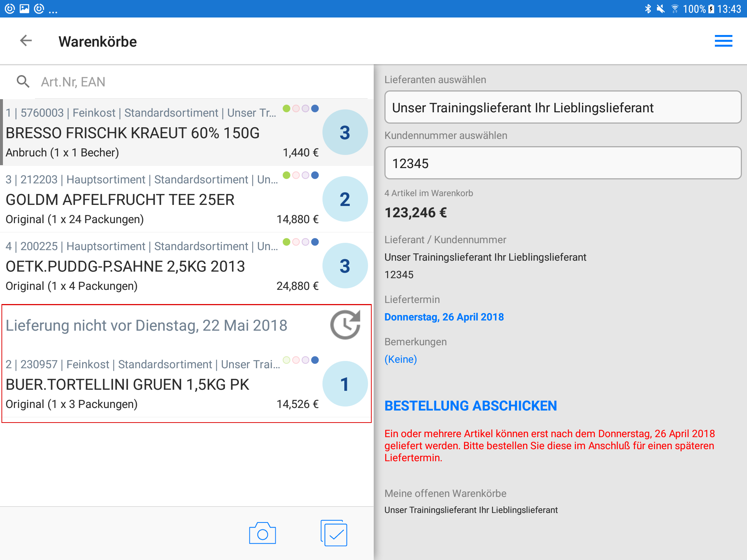Screen dimensions: 747x560
Task: Edit the Bemerkungen (Keine) link
Action: 400,359
